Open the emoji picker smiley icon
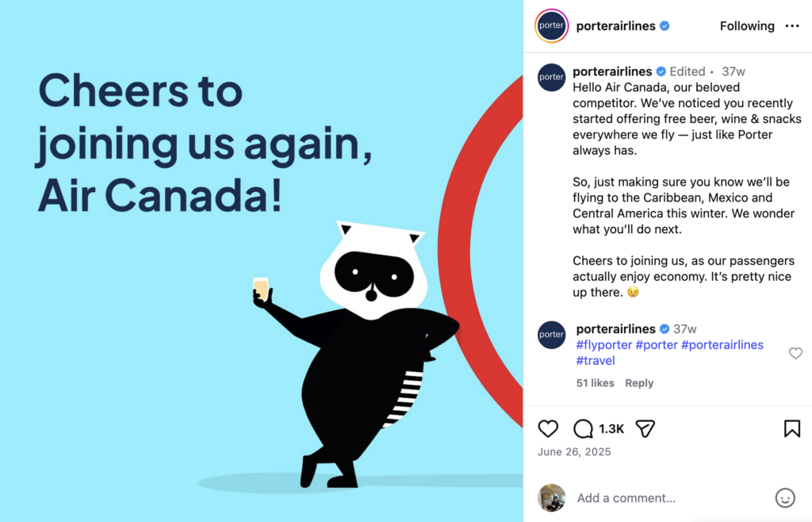This screenshot has width=812, height=522. pos(784,498)
